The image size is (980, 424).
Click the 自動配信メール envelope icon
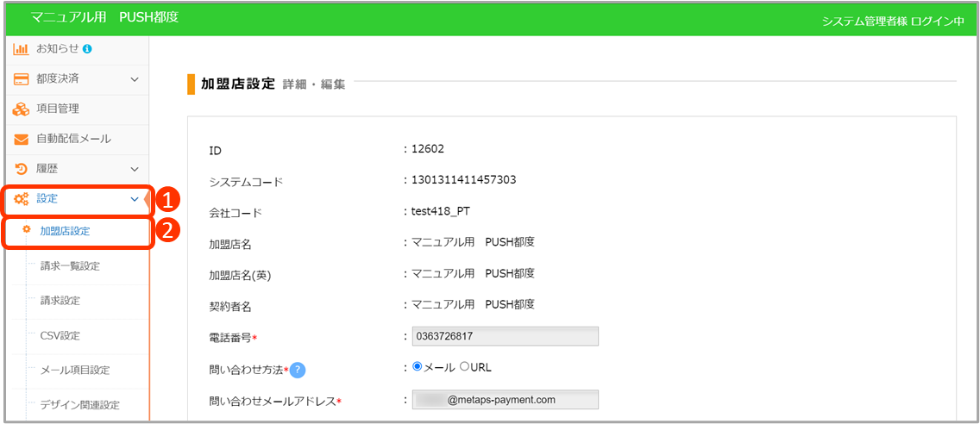click(21, 140)
